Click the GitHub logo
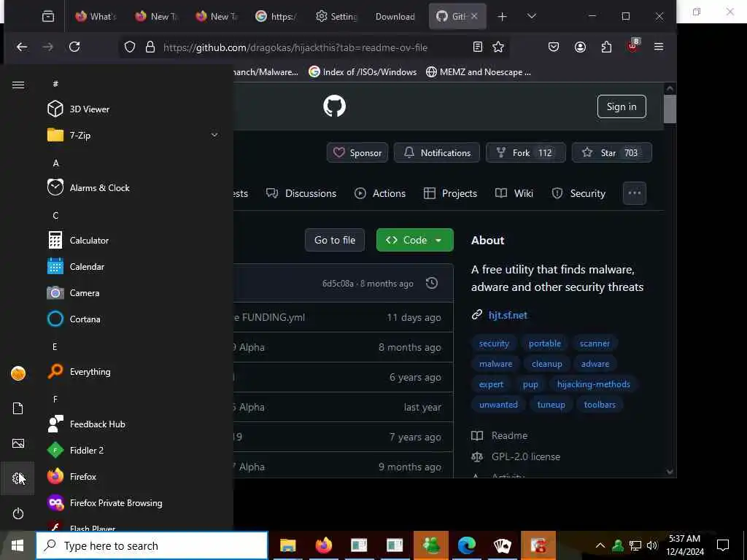 click(334, 106)
